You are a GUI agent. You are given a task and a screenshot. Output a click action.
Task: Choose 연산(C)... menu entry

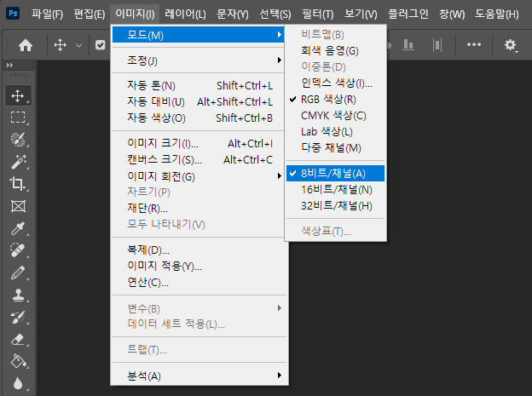[198, 283]
